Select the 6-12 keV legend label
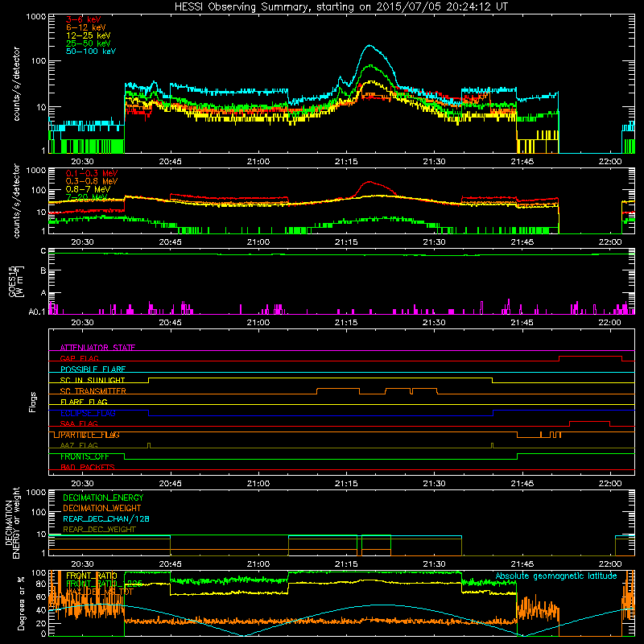Viewport: 644px width, 644px height. click(85, 27)
